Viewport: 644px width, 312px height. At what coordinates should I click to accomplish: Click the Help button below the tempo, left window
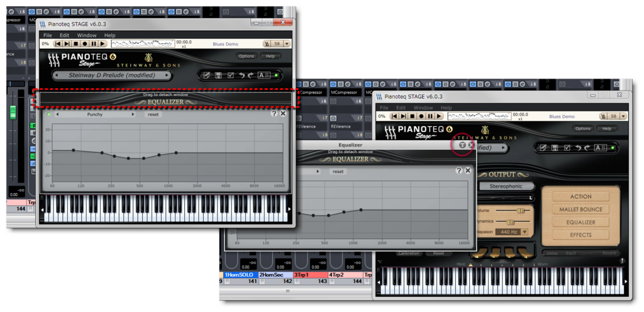click(270, 56)
